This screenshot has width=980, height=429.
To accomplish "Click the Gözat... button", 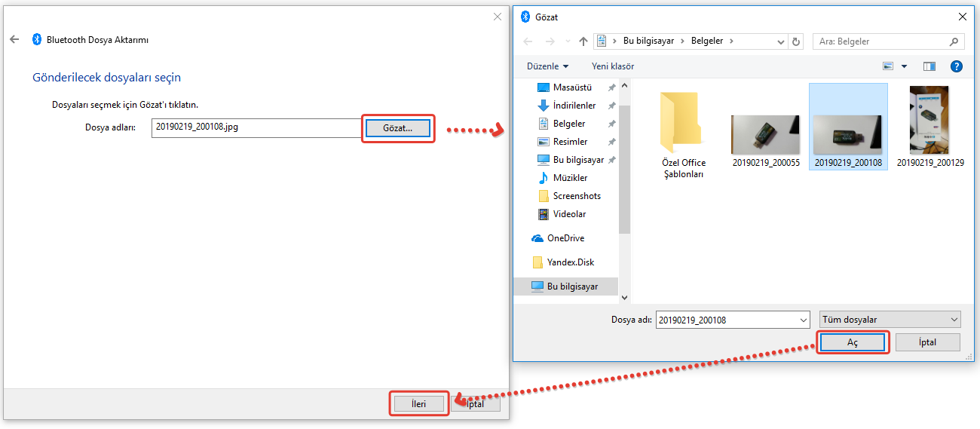I will [x=397, y=128].
